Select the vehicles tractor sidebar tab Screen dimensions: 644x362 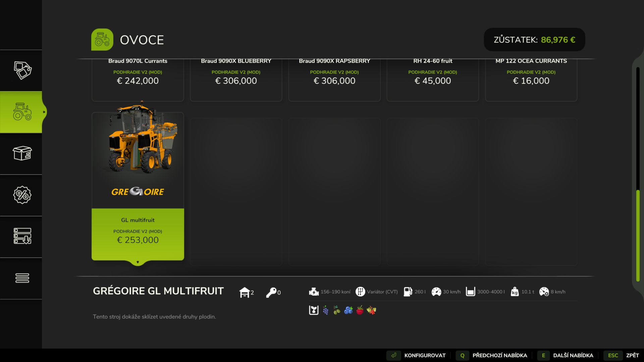[x=22, y=112]
